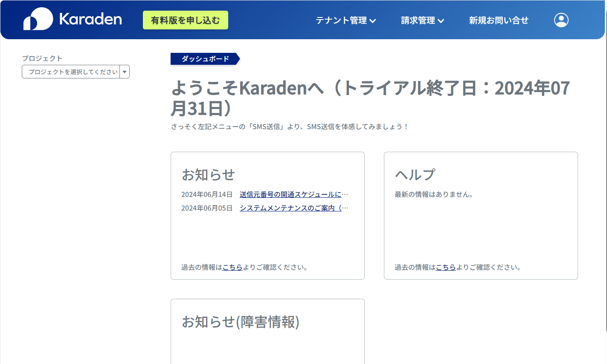607x364 pixels.
Task: Click the ダッシュボード breadcrumb tag
Action: coord(205,59)
